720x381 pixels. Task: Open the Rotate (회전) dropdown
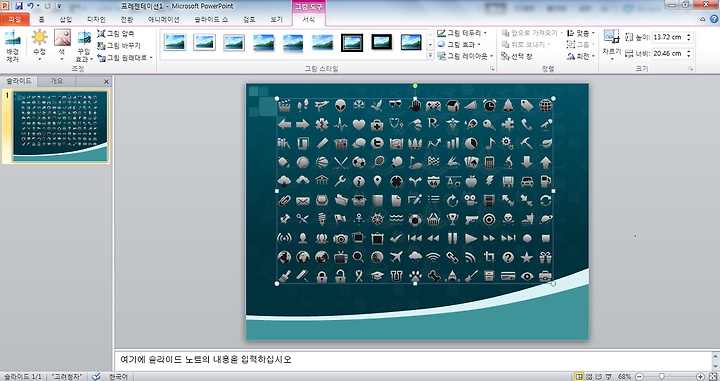[x=581, y=56]
